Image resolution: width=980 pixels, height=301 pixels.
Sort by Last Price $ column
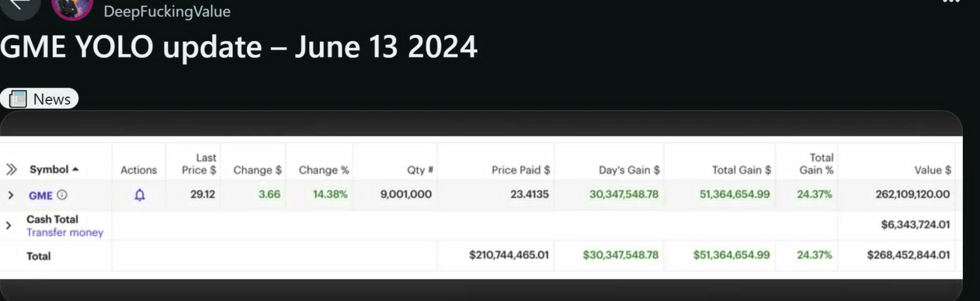click(199, 164)
